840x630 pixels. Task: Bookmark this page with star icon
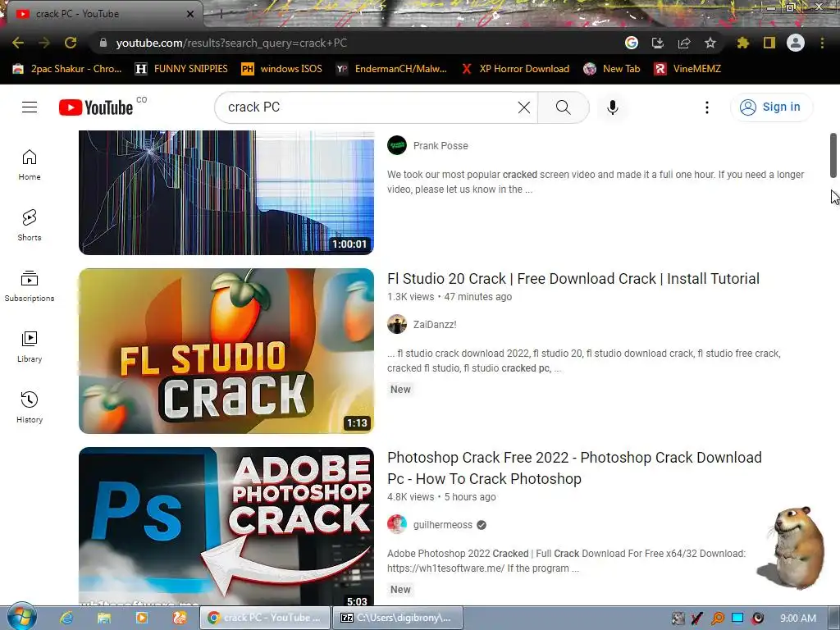pos(710,43)
